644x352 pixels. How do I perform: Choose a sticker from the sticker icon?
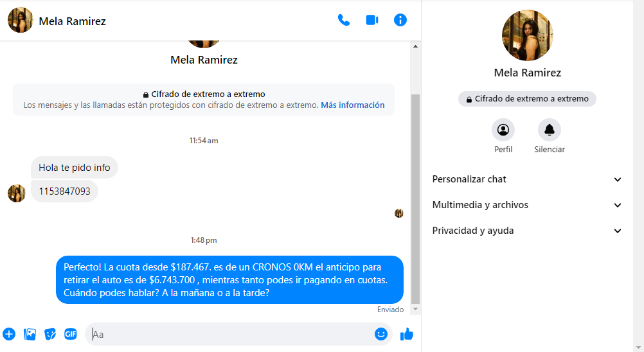click(50, 334)
